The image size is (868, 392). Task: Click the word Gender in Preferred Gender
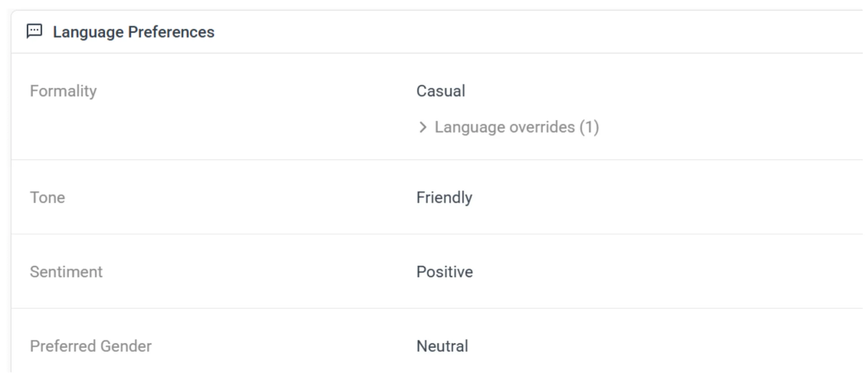point(126,346)
